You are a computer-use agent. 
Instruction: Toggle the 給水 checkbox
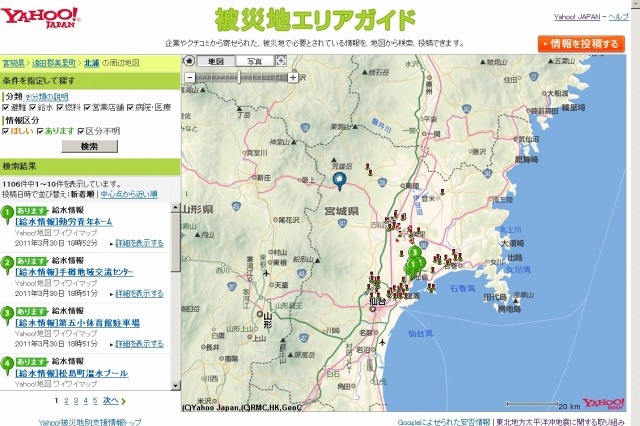pyautogui.click(x=33, y=107)
